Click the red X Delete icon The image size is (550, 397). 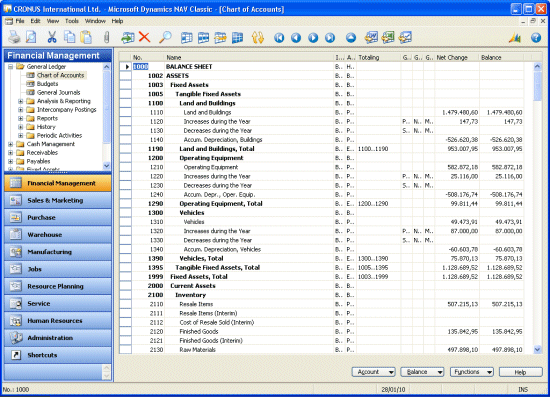(144, 37)
